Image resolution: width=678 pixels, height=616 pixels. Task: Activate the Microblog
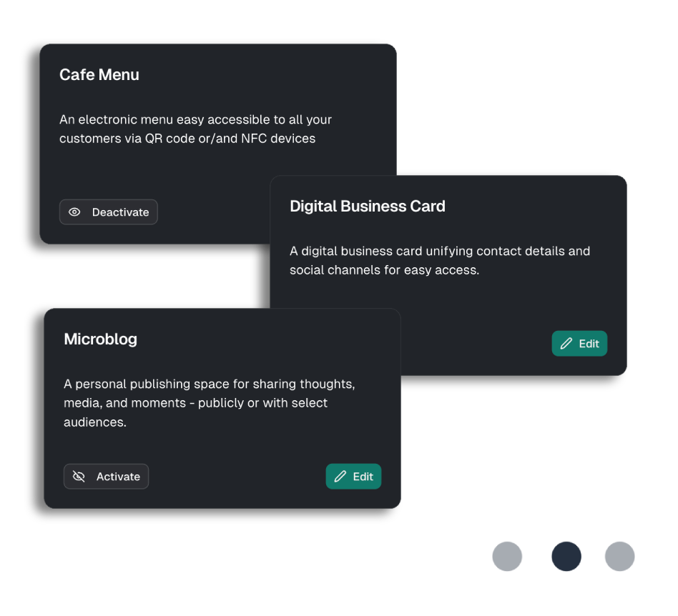[x=107, y=477]
